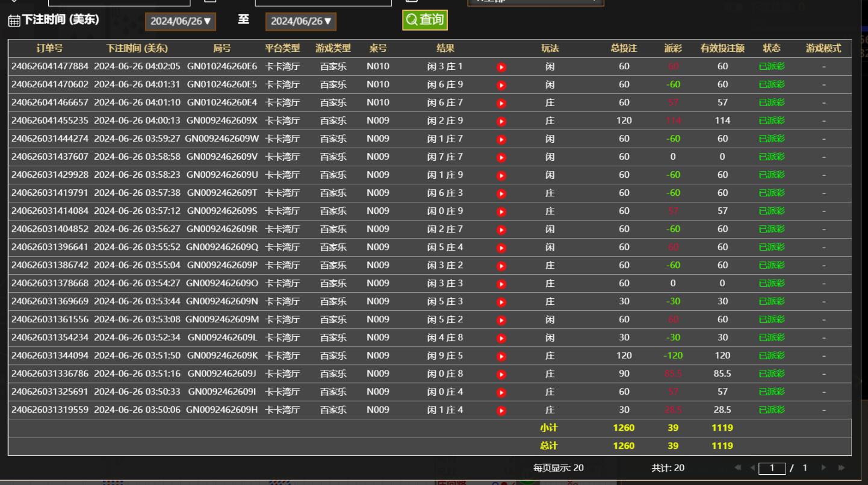Jump to the last page arrow
Screen dimensions: 868x485
point(841,468)
